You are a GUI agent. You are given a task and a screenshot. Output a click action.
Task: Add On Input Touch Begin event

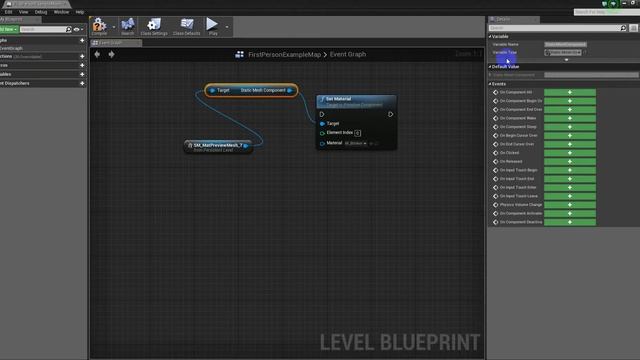pyautogui.click(x=570, y=170)
